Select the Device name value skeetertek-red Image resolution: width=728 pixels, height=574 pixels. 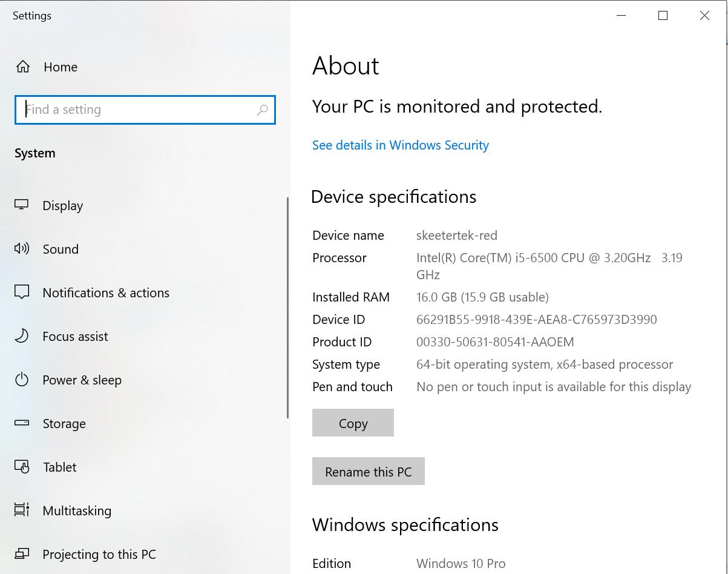pos(456,235)
